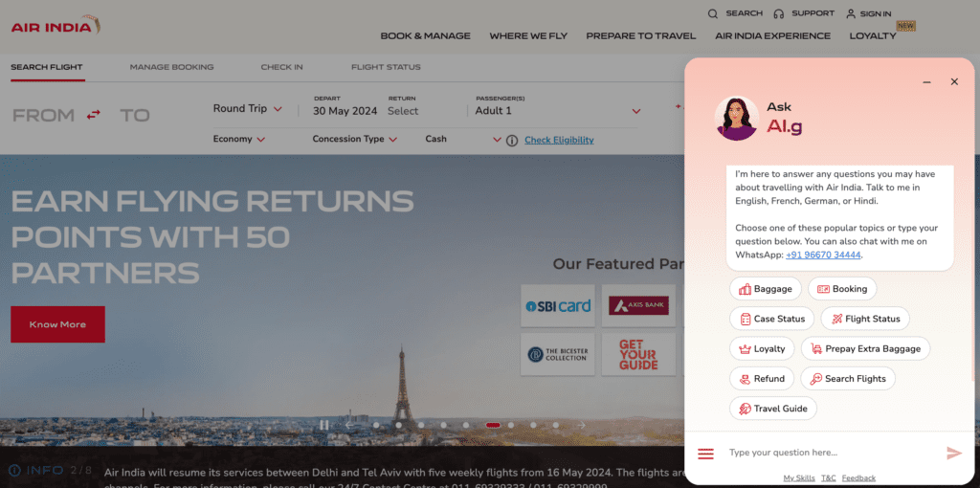
Task: Click the info icon beside Check Eligibility
Action: pyautogui.click(x=512, y=141)
